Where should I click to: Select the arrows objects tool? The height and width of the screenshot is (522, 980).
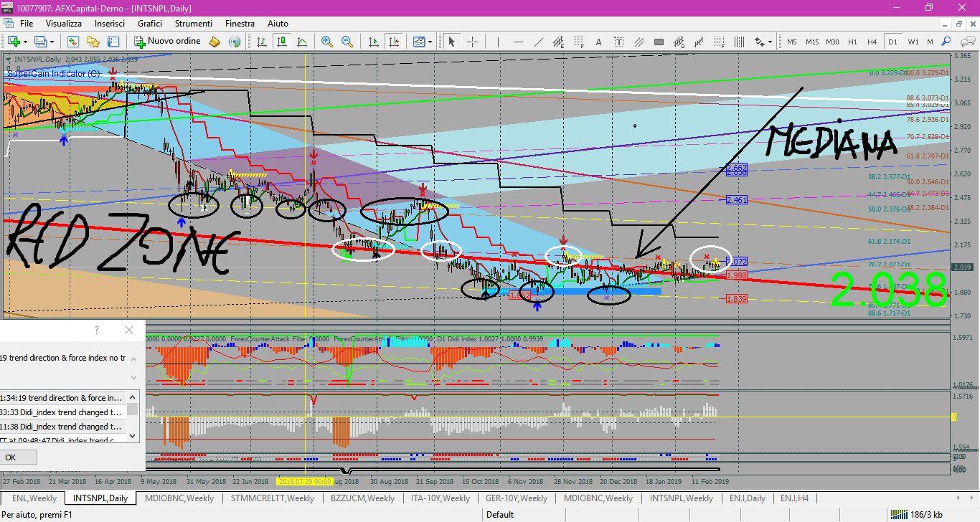click(x=759, y=42)
